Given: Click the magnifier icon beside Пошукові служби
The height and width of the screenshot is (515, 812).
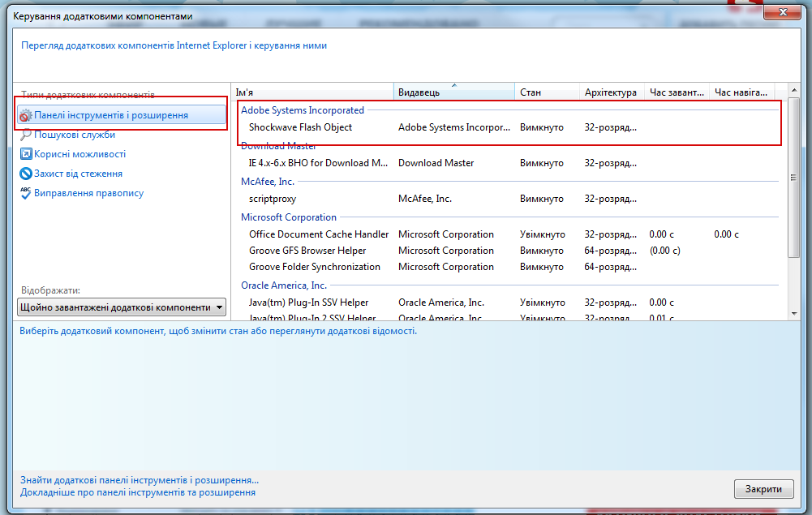Looking at the screenshot, I should point(25,135).
